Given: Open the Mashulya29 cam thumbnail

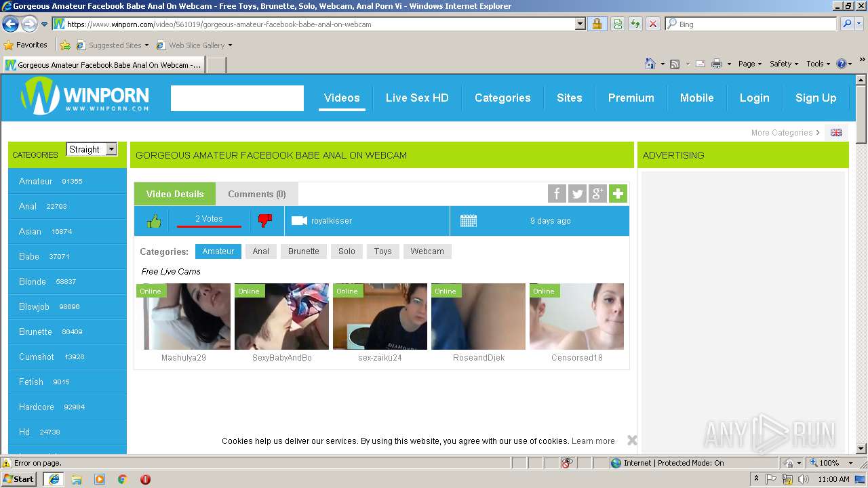Looking at the screenshot, I should click(x=184, y=317).
